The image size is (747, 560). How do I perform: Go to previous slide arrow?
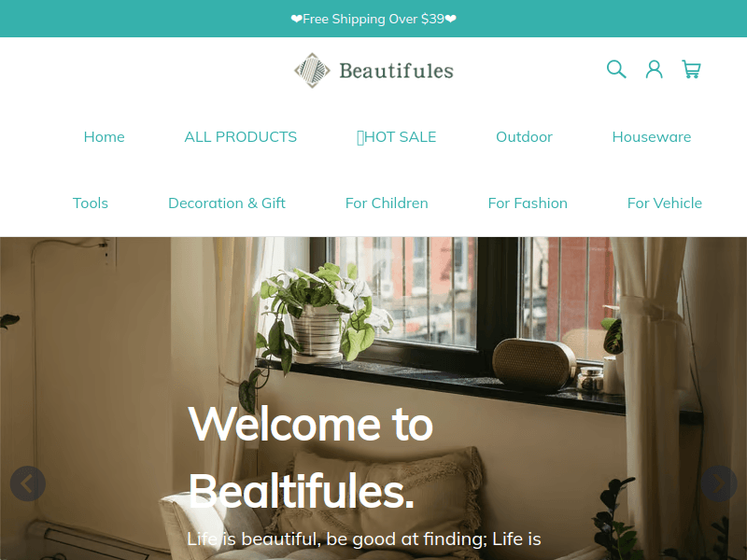click(x=28, y=483)
